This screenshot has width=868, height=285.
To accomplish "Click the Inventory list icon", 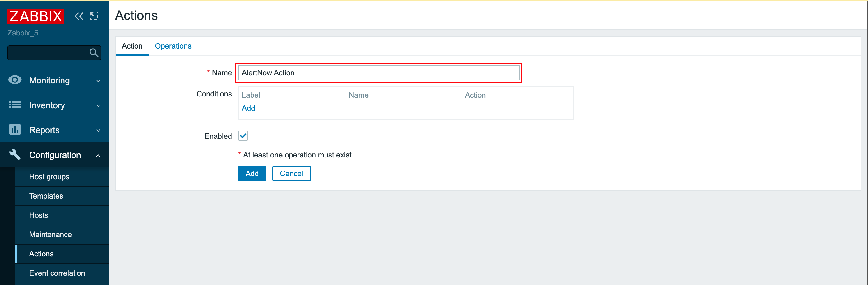I will (15, 105).
